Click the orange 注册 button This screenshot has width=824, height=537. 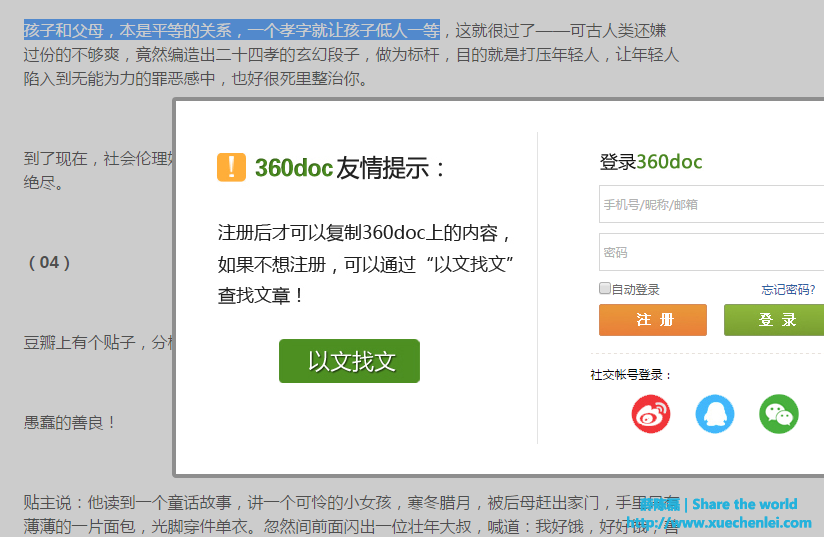(653, 319)
